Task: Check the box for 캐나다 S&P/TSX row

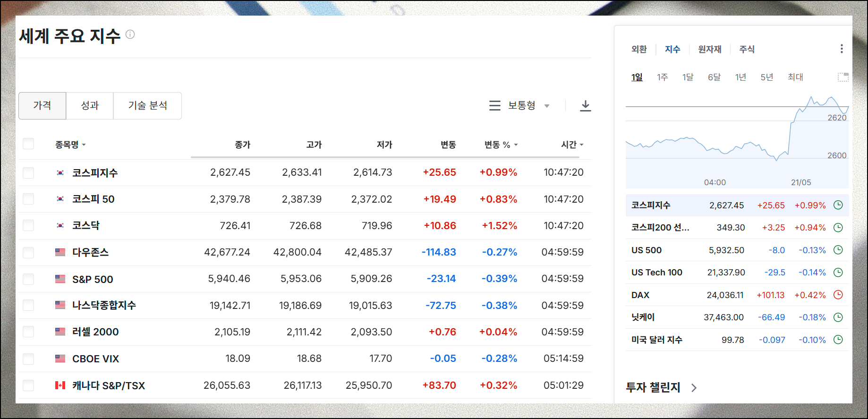Action: pos(28,385)
